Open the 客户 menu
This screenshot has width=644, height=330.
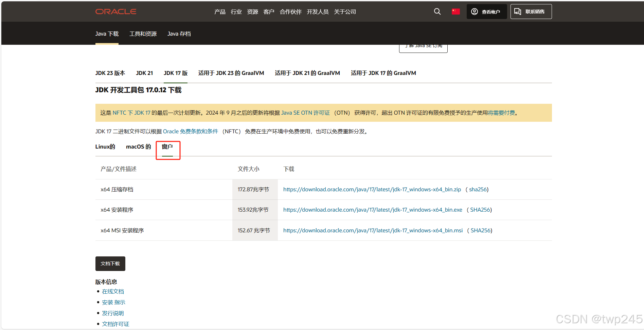tap(269, 12)
